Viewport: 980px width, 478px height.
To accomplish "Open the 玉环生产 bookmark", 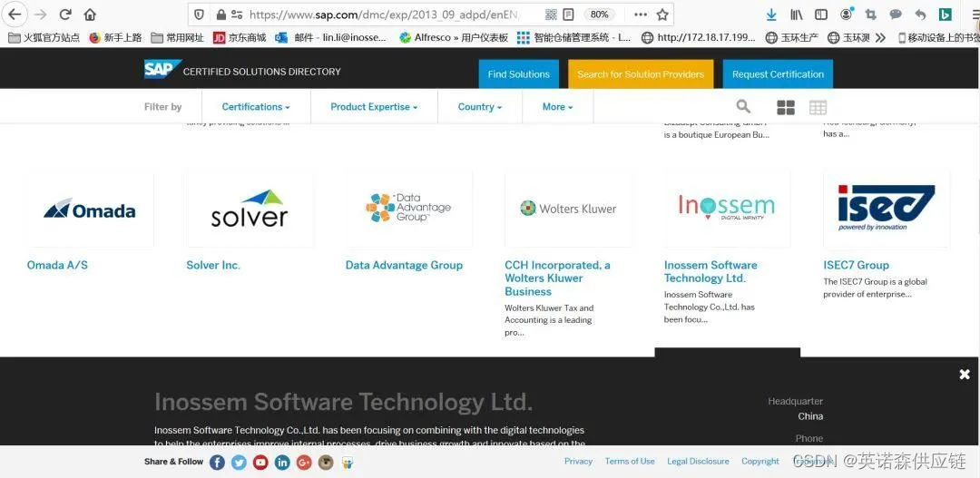I will [792, 37].
